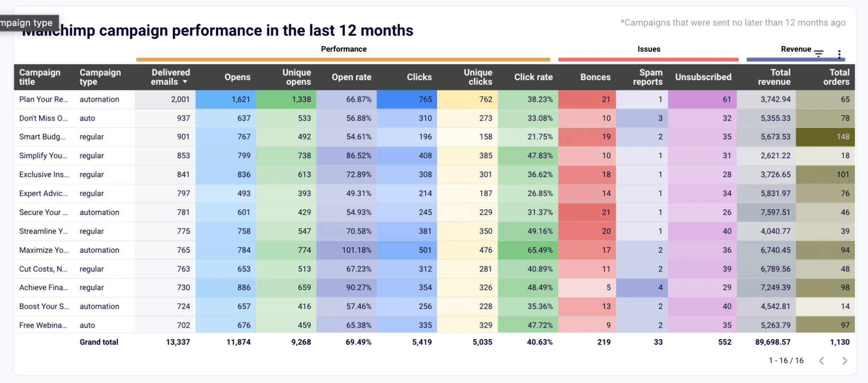The height and width of the screenshot is (383, 868).
Task: Select the 'Plan Your Re...' campaign row title
Action: (44, 99)
